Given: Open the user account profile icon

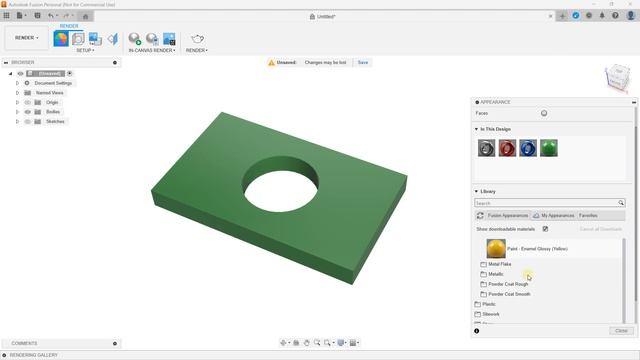Looking at the screenshot, I should point(631,16).
